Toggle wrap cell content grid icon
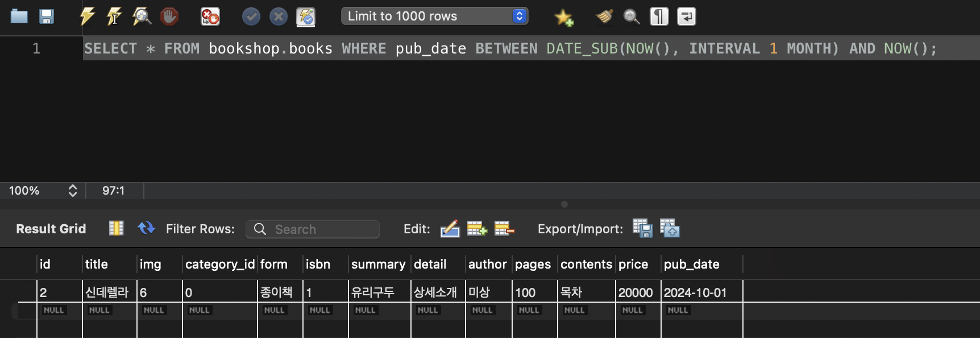 pos(117,228)
